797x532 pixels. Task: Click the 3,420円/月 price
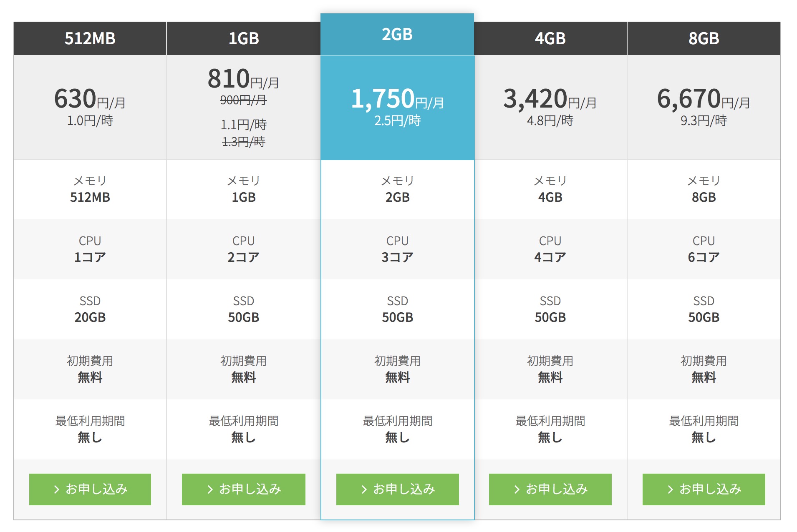tap(550, 99)
